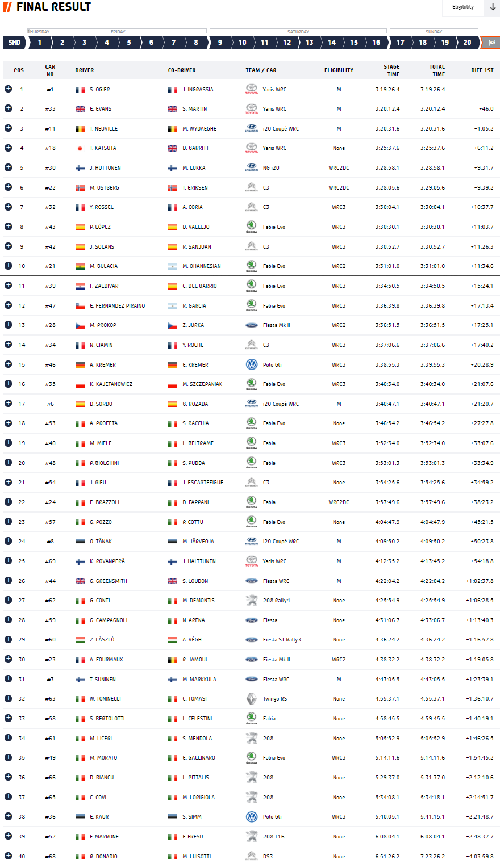The height and width of the screenshot is (868, 500).
Task: Click the Škoda logo in P. López's row
Action: [251, 227]
